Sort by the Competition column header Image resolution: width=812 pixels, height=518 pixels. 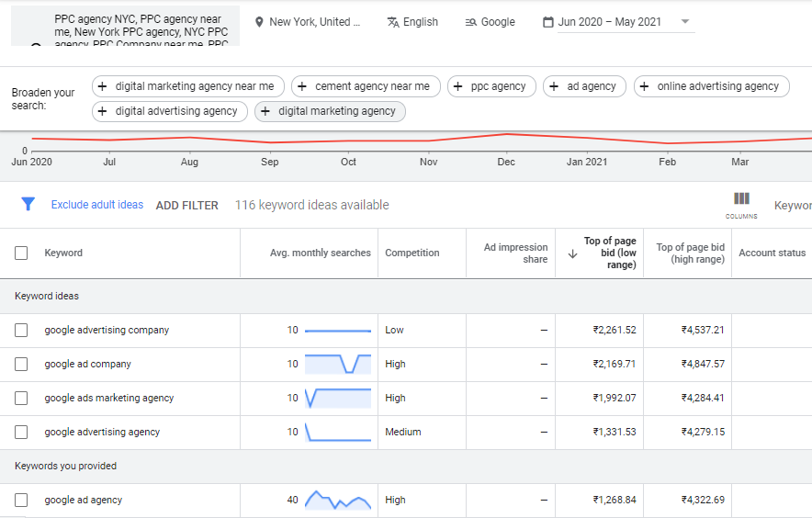pos(412,253)
